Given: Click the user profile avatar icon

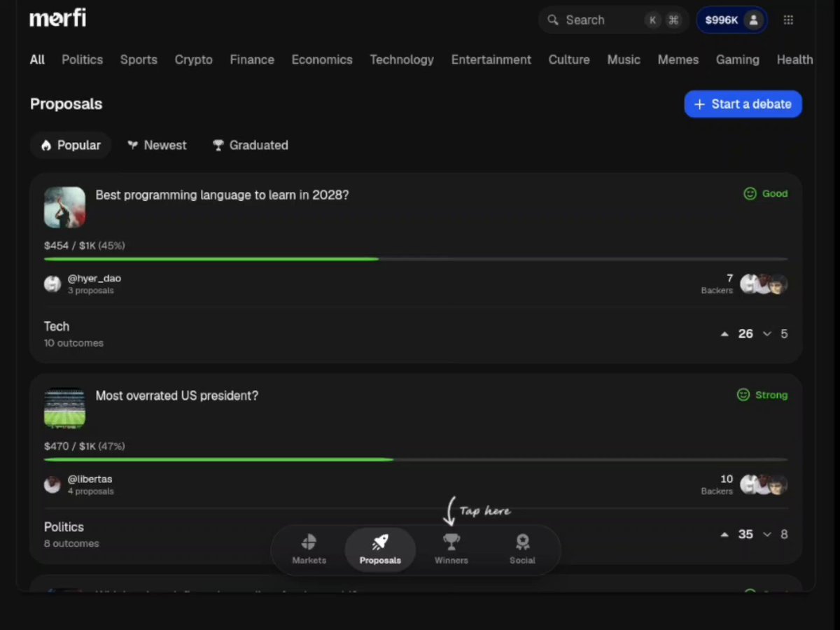Looking at the screenshot, I should click(753, 20).
